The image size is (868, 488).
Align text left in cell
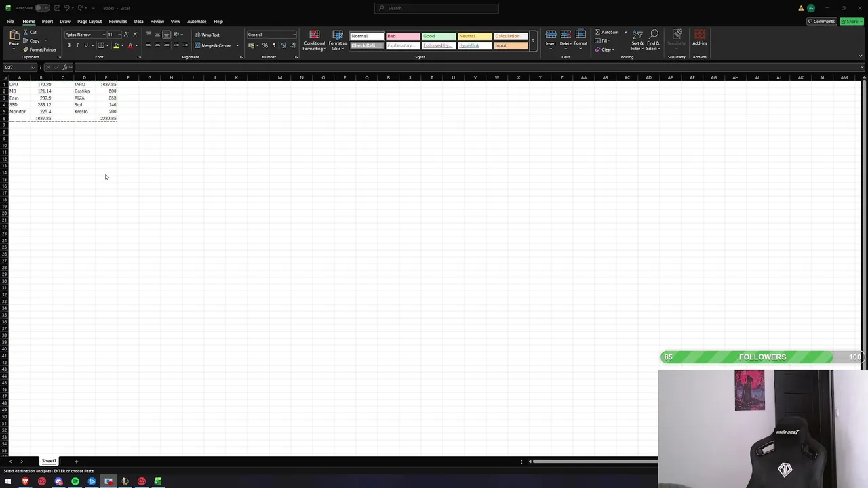pos(149,45)
